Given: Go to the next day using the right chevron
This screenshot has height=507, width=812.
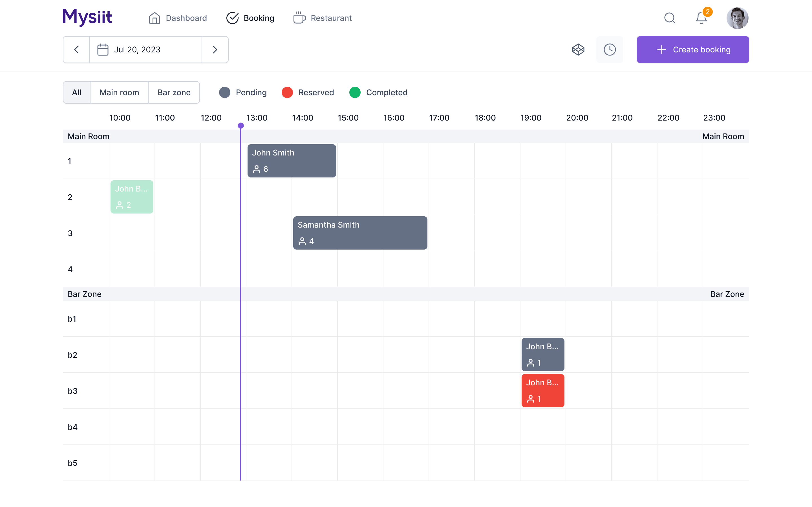Looking at the screenshot, I should click(x=215, y=50).
